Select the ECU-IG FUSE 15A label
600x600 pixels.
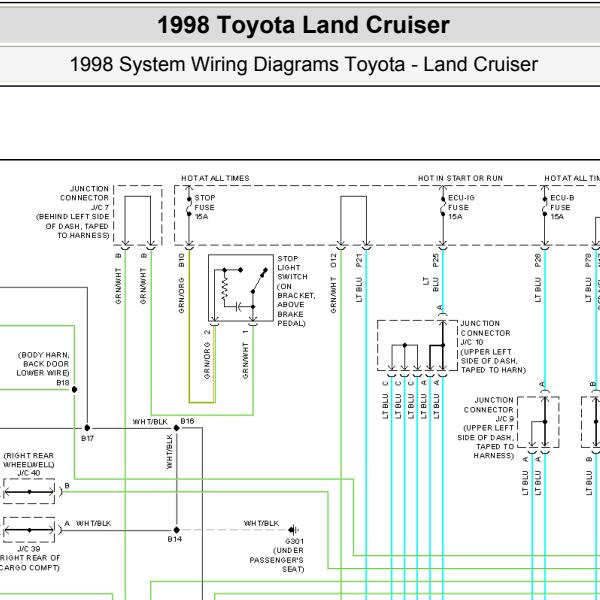pyautogui.click(x=461, y=207)
